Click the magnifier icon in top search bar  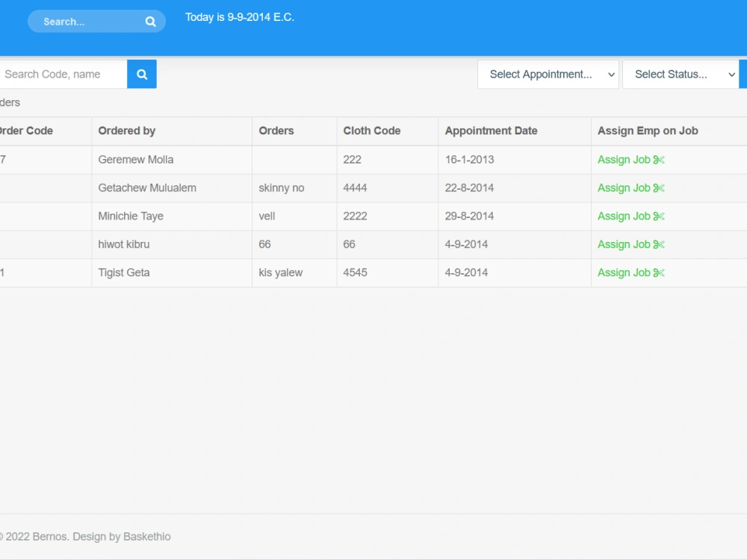click(x=151, y=22)
